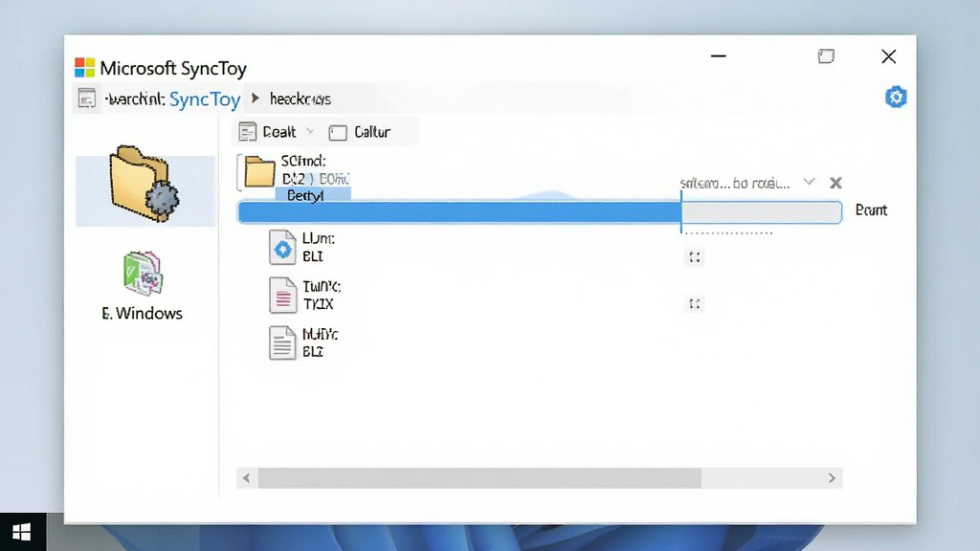Click the expand icon in the LUnt row
This screenshot has height=551, width=980.
point(695,256)
